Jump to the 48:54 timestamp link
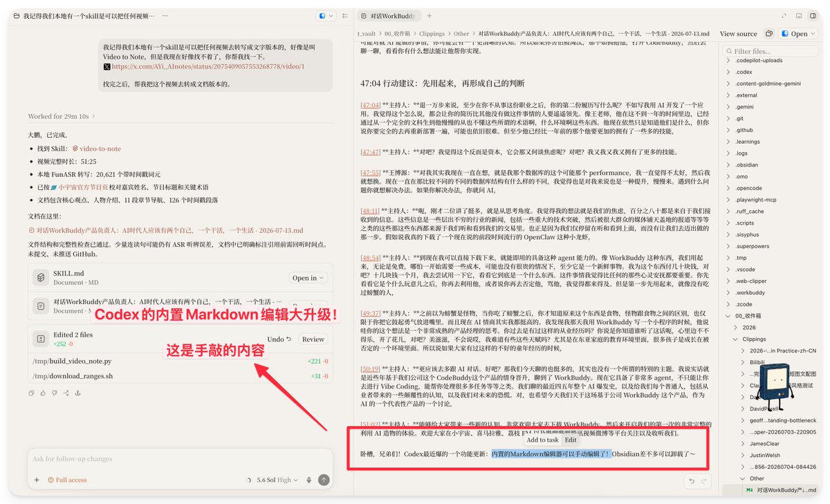Screen dimensions: 830x504 pos(370,256)
